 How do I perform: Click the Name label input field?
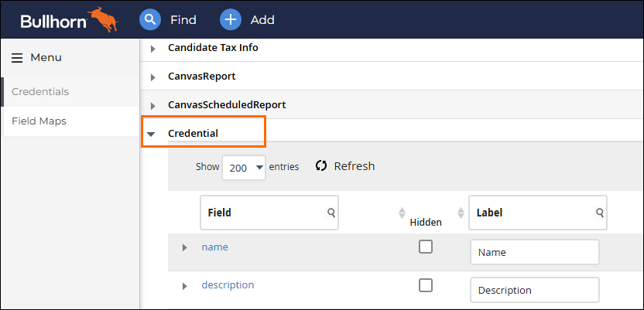coord(535,252)
